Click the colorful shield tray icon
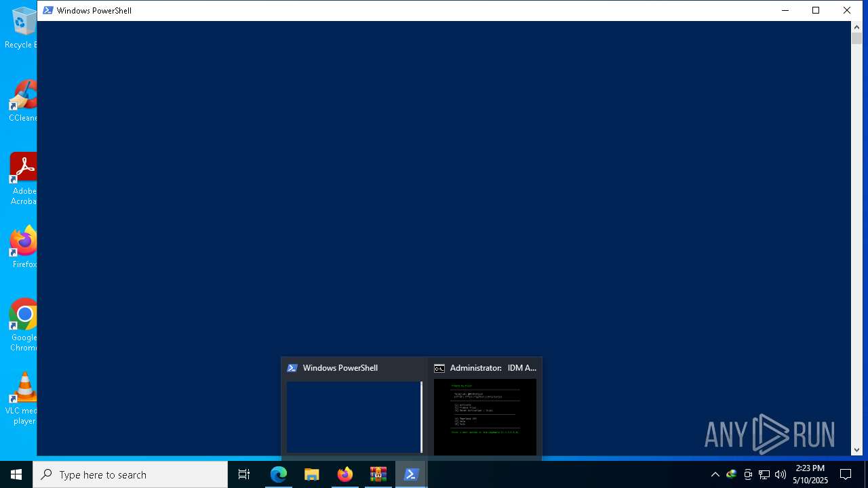868x488 pixels. (x=731, y=474)
